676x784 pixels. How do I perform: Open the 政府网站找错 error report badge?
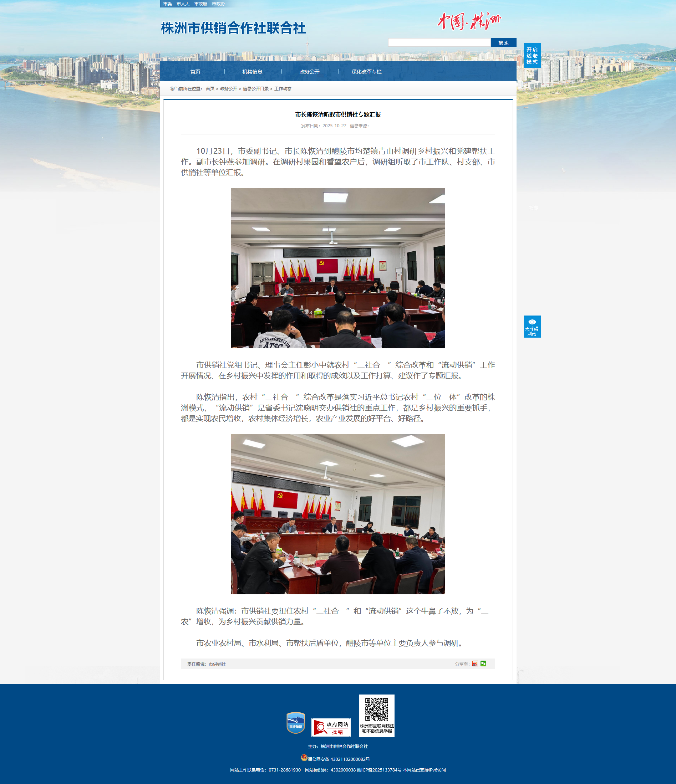(x=331, y=727)
